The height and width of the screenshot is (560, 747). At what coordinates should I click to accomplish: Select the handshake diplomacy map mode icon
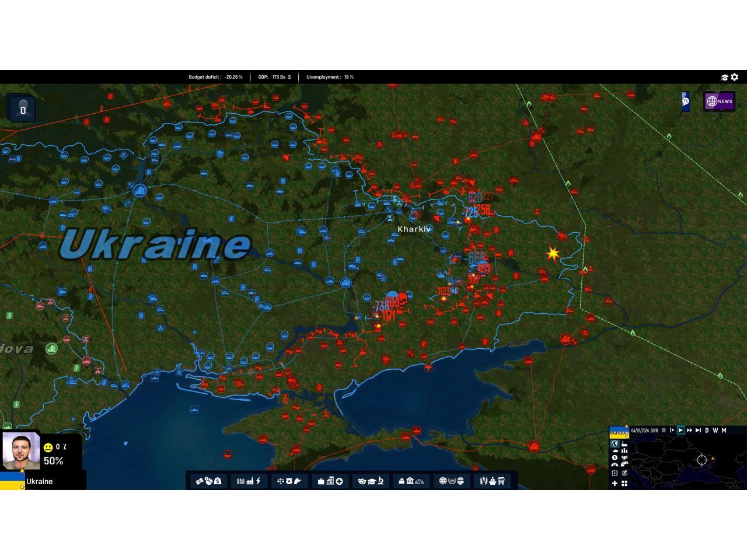624,457
